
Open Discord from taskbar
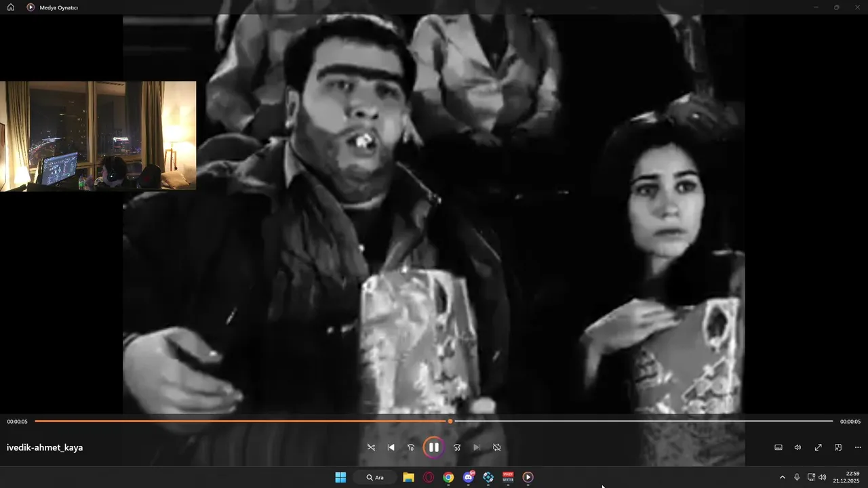coord(468,477)
